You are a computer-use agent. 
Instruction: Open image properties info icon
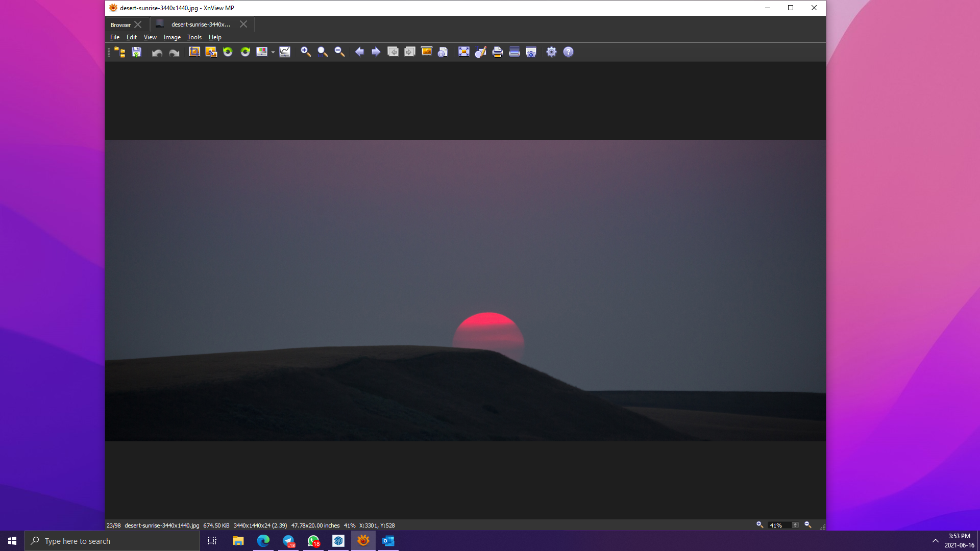click(443, 52)
